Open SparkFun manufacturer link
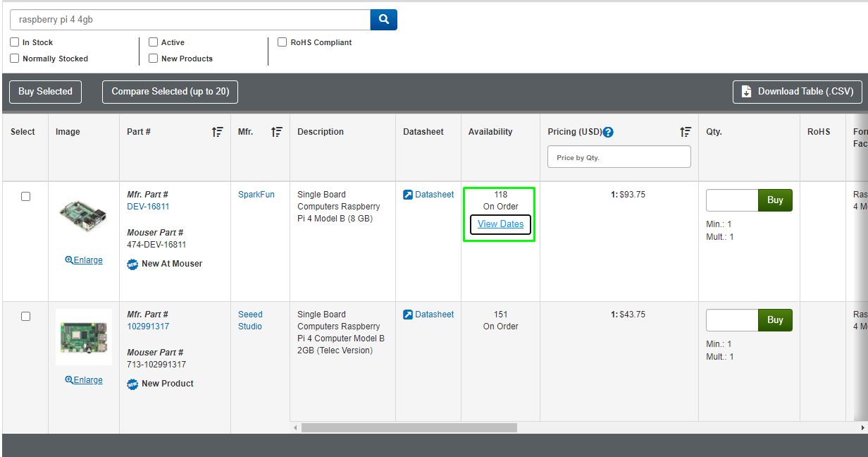 [x=256, y=195]
